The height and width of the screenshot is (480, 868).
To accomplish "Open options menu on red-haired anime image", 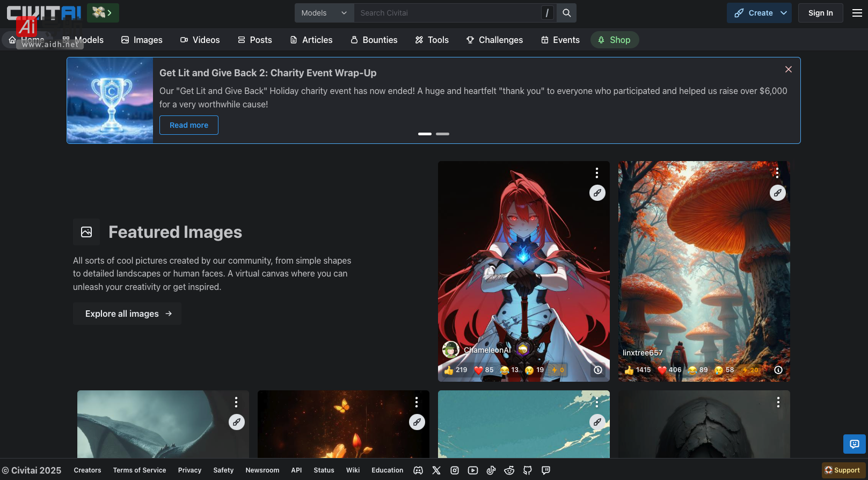I will tap(596, 173).
